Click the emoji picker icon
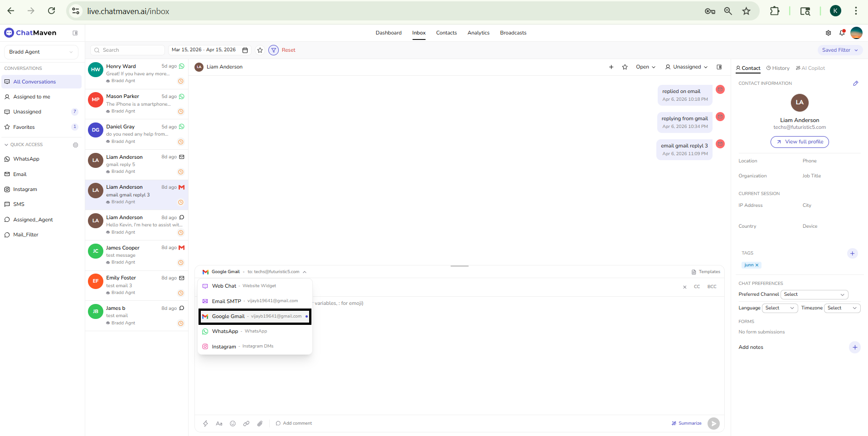The image size is (868, 436). pos(233,423)
